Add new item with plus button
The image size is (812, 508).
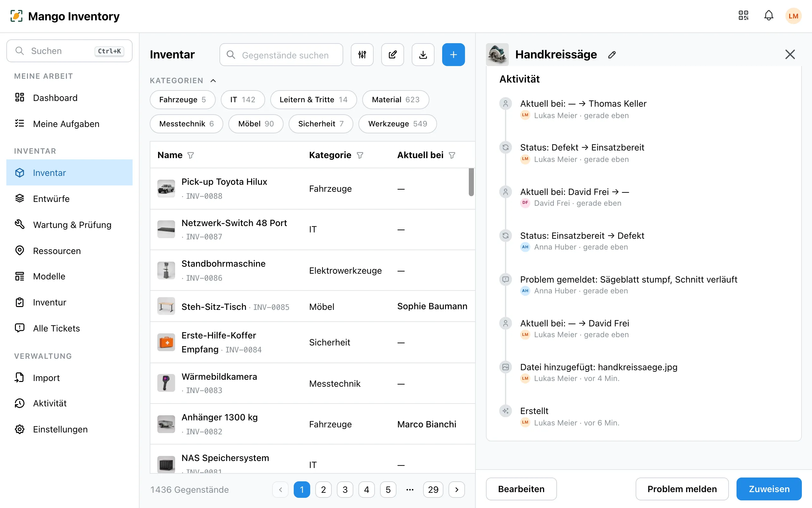pyautogui.click(x=453, y=54)
